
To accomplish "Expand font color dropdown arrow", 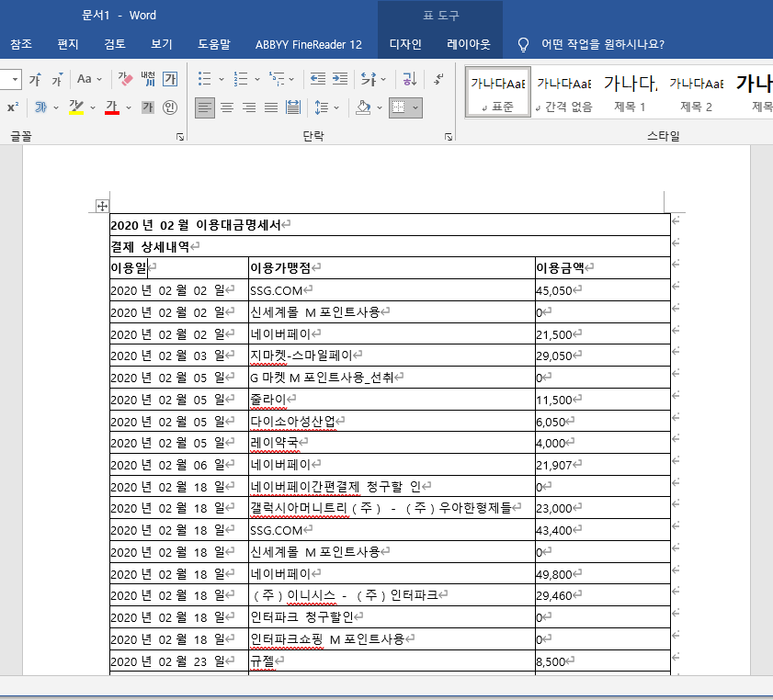I will click(128, 107).
